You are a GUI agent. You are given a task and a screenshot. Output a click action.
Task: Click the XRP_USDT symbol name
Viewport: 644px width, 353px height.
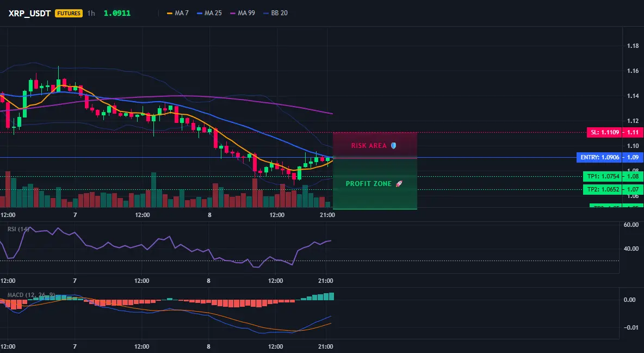point(29,13)
